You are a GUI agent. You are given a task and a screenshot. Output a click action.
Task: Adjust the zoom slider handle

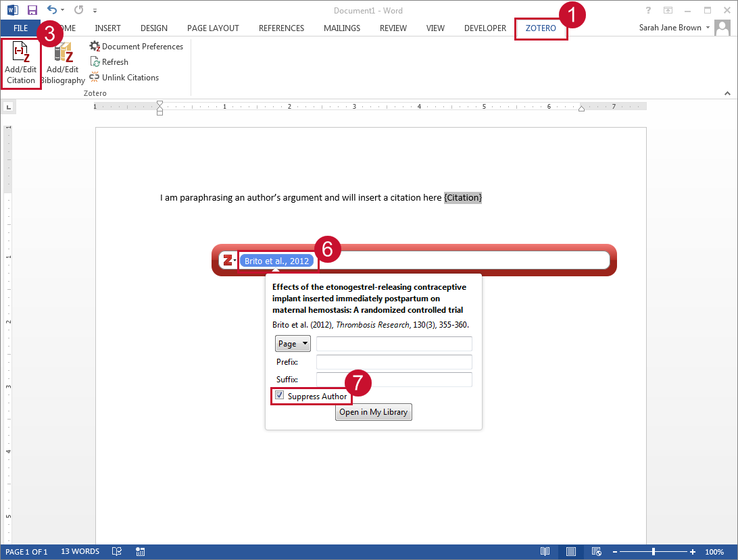[654, 551]
